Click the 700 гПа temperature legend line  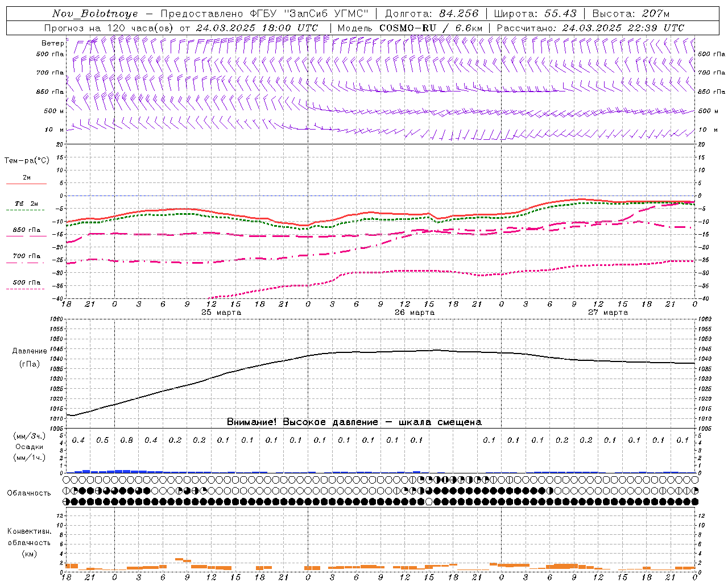click(26, 263)
